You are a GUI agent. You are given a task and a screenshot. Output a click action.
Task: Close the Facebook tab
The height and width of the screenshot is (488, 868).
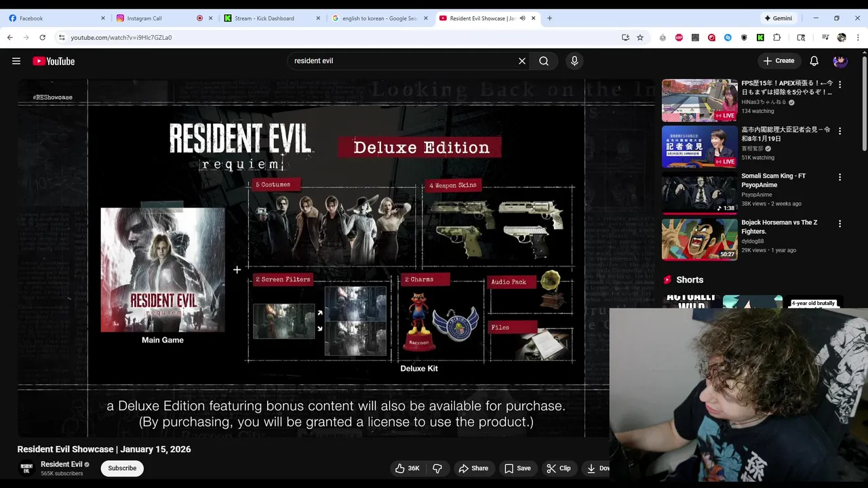[x=103, y=18]
